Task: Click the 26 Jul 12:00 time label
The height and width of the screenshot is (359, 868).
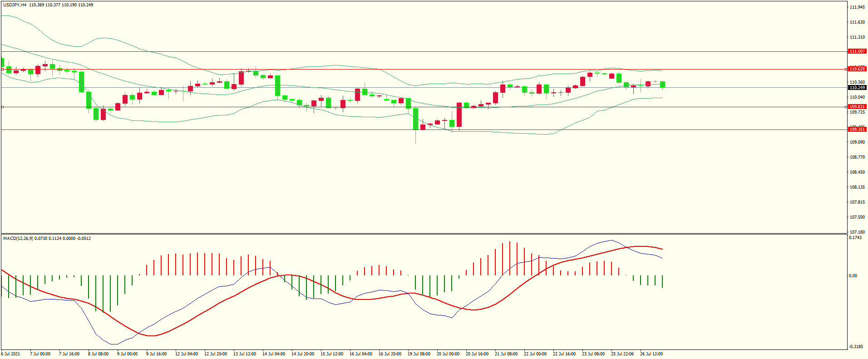Action: [651, 354]
